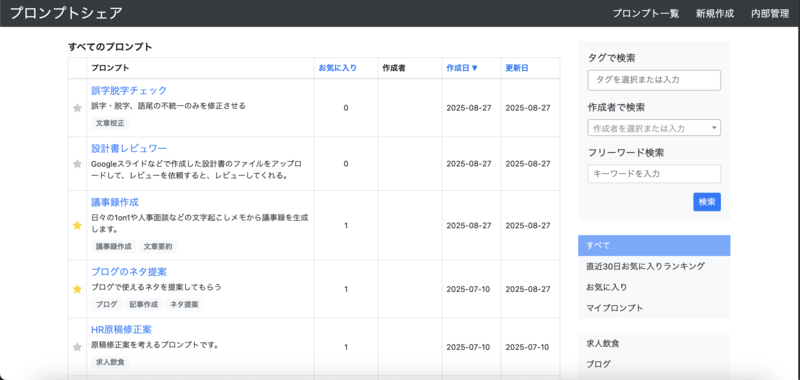Image resolution: width=800 pixels, height=380 pixels.
Task: Select 直近30日お気に入りランキング filter
Action: click(654, 266)
